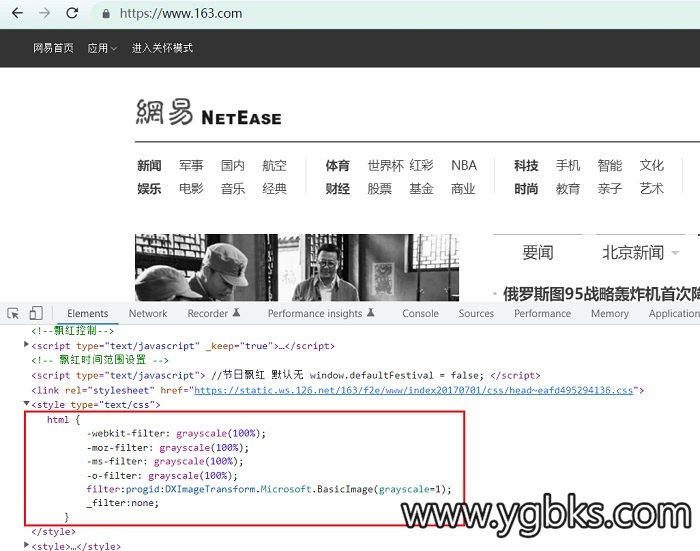Select the window.defaultFestival script line
This screenshot has height=551, width=700.
pos(286,375)
